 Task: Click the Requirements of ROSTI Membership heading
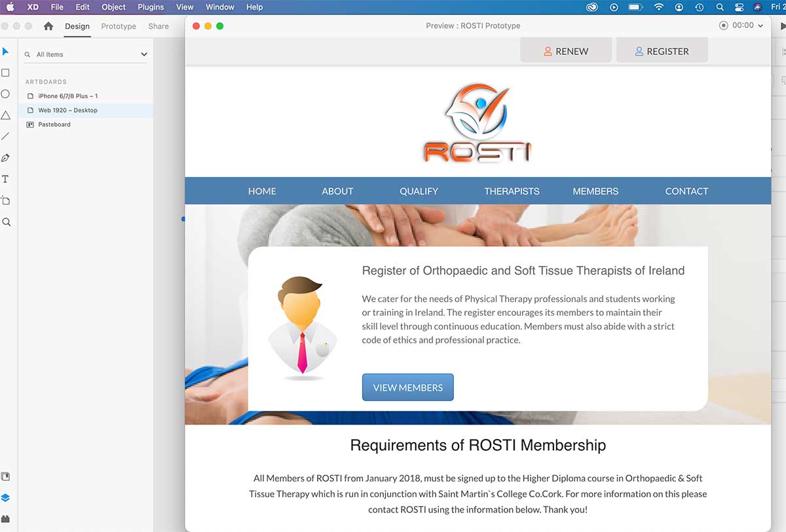478,446
